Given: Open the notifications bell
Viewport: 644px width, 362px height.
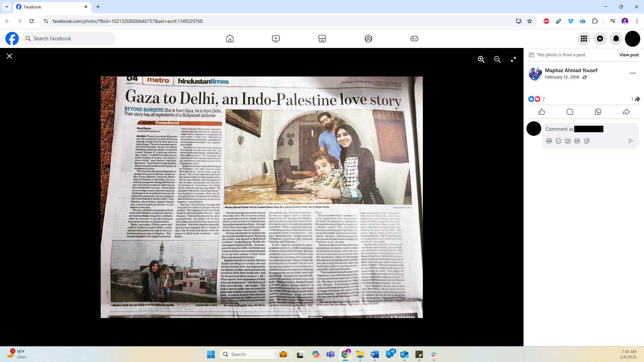Looking at the screenshot, I should pos(616,39).
